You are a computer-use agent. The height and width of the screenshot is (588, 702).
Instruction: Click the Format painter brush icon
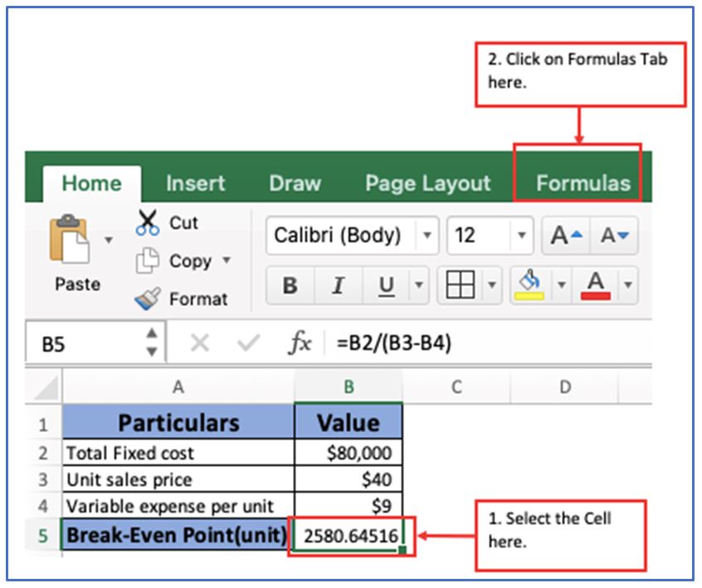[148, 299]
